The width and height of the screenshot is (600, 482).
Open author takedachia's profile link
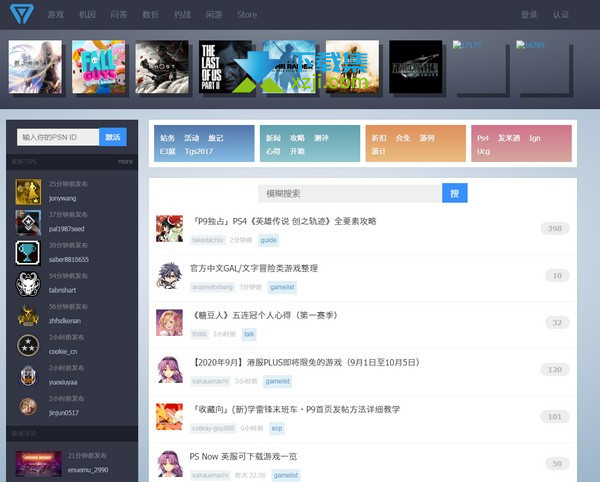click(x=207, y=240)
